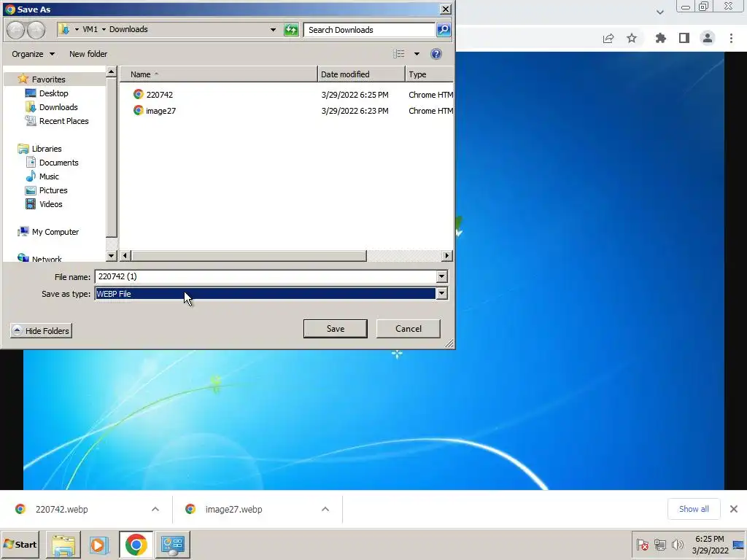This screenshot has height=560, width=747.
Task: Sort by Type column header
Action: click(429, 74)
